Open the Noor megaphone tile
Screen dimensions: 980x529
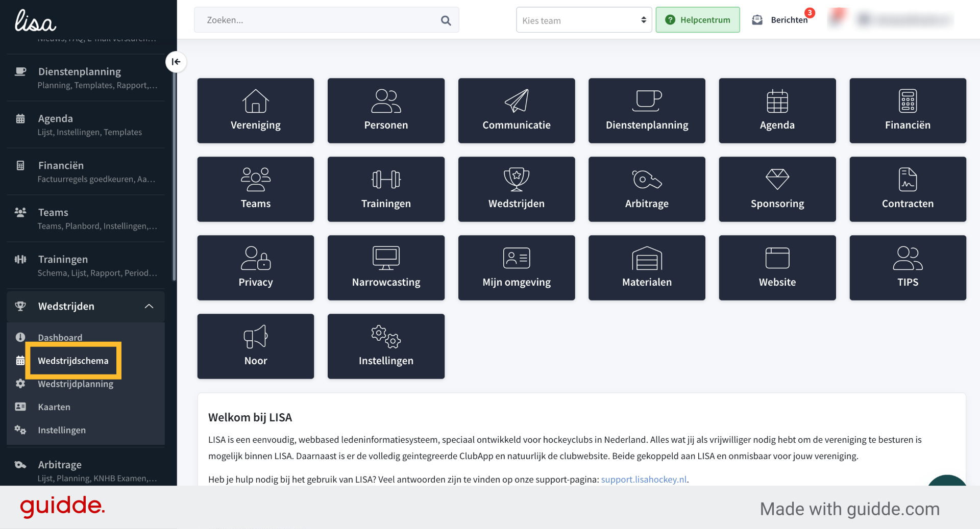click(255, 346)
